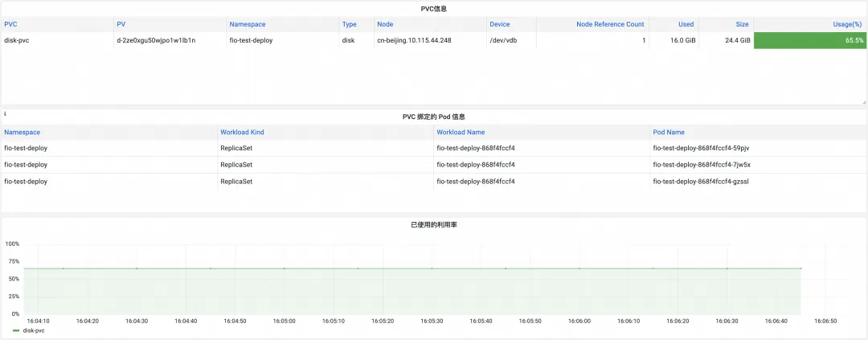868x340 pixels.
Task: Open the PVC 绑定的 Pod 信息 panel menu
Action: 434,117
